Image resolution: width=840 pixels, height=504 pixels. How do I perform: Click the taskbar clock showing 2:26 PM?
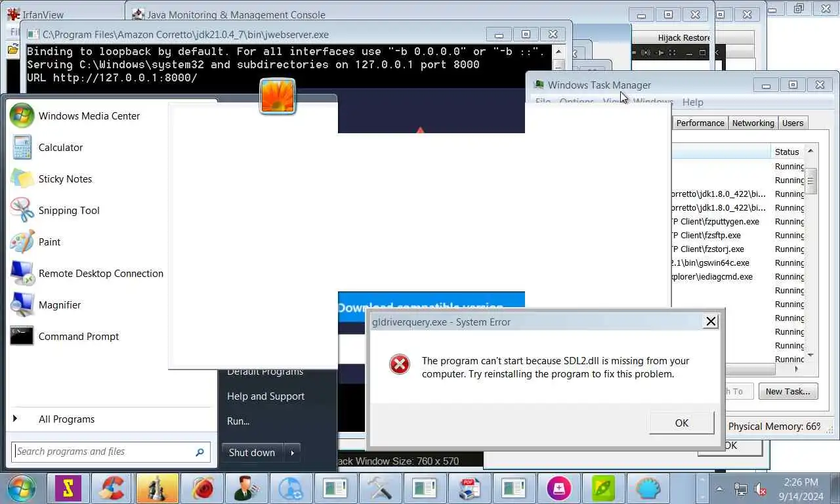(x=801, y=489)
